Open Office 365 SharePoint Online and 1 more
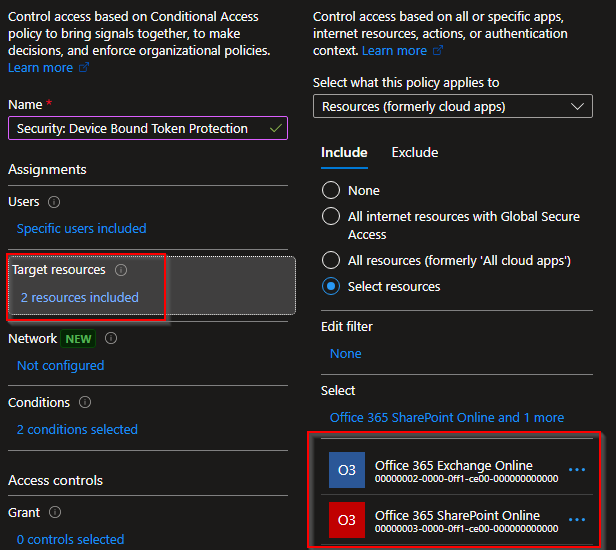 (446, 418)
